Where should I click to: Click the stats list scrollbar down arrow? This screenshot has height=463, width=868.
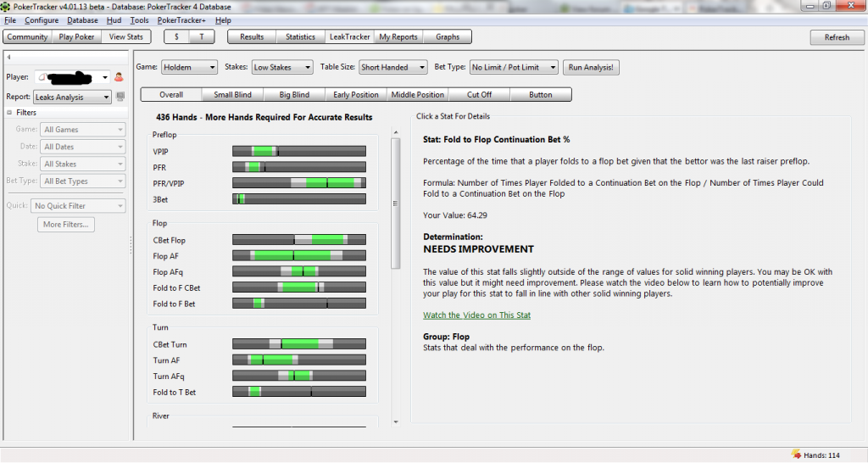(396, 422)
